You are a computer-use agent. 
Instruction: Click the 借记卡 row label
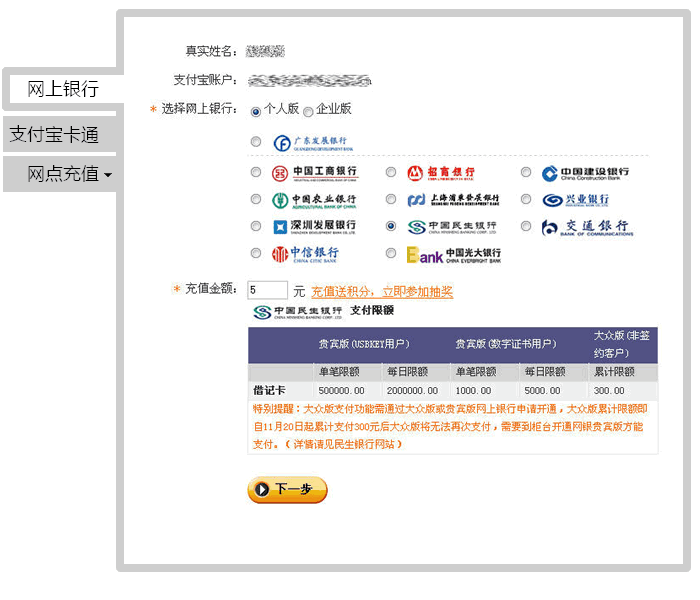(x=269, y=391)
